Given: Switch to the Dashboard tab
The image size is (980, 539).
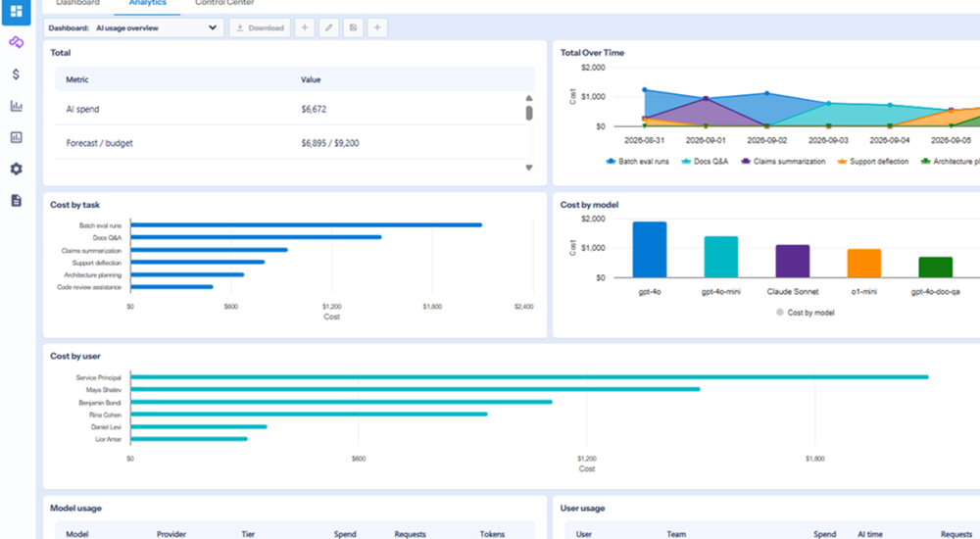Looking at the screenshot, I should 77,3.
